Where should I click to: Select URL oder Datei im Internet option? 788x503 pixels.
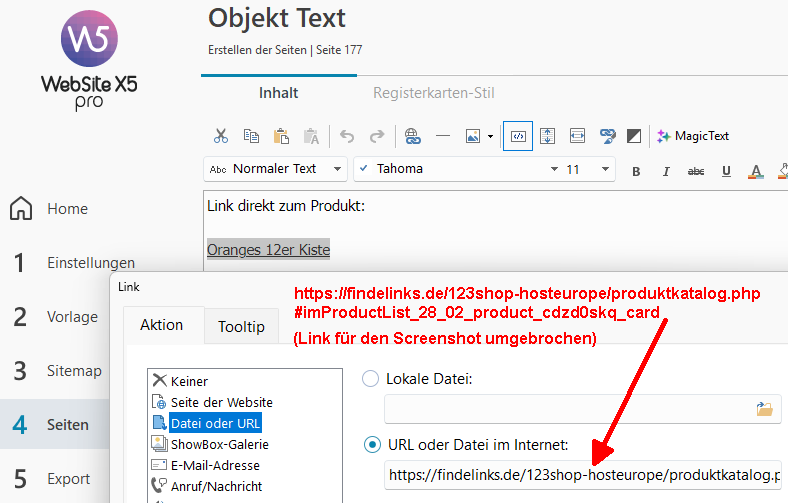370,445
